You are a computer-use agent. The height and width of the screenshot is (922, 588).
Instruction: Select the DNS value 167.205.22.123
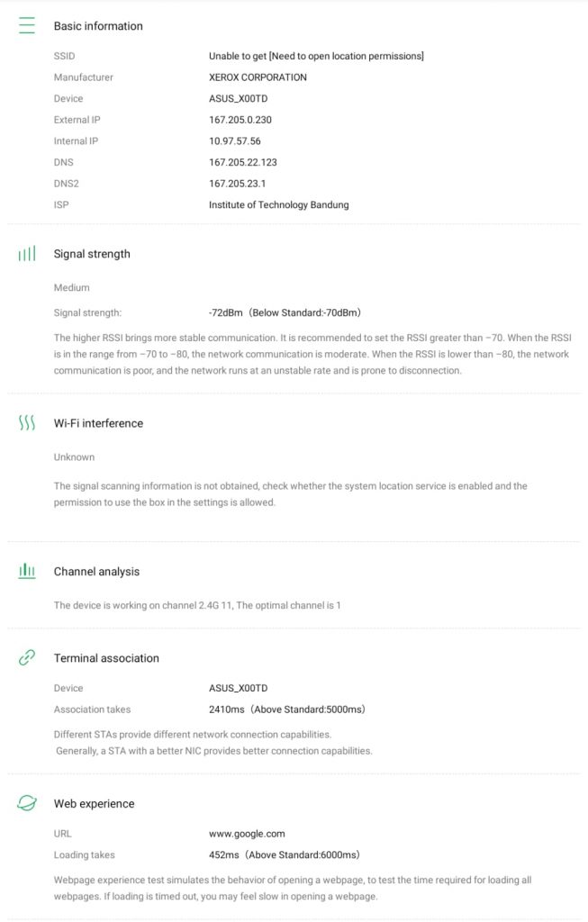(242, 163)
